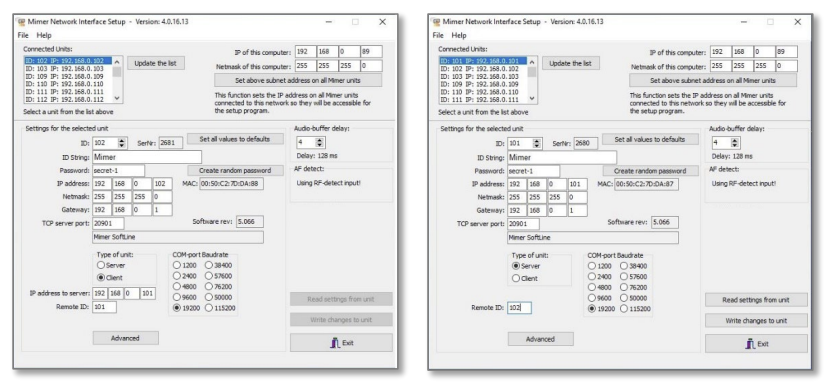
Task: Click SerNr field 2681 in left window
Action: point(170,143)
